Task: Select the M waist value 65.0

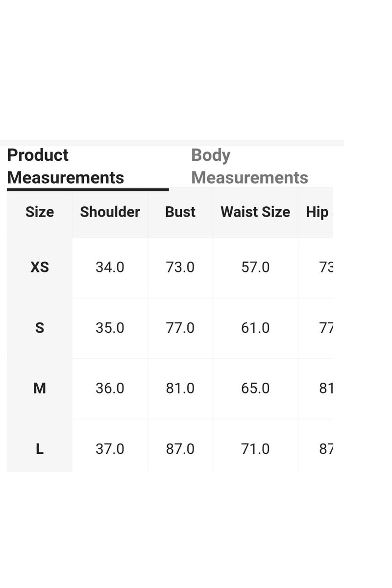Action: (255, 389)
